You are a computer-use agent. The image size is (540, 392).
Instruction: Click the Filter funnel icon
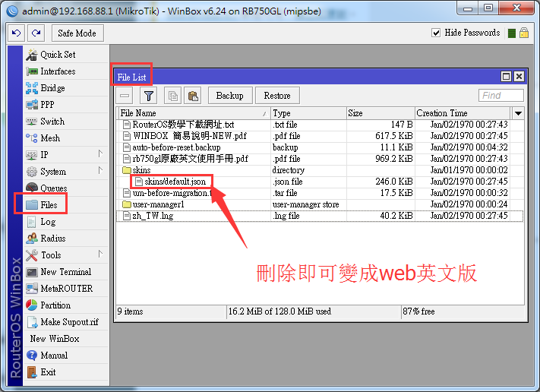(x=148, y=96)
